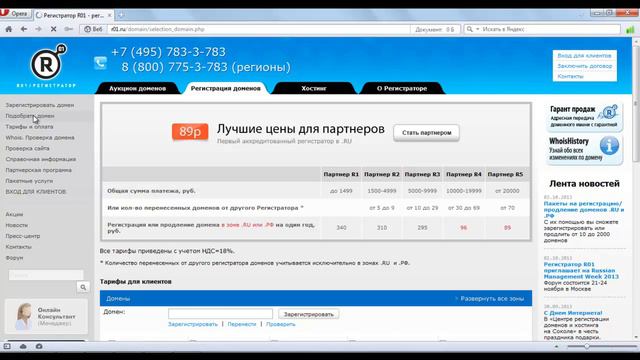Open Вход для клиентов link in top-right box
The image size is (640, 360).
[x=584, y=56]
